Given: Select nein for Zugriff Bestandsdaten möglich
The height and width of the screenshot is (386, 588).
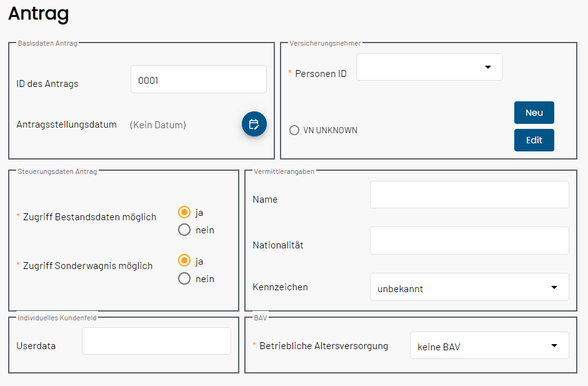Looking at the screenshot, I should [x=184, y=230].
